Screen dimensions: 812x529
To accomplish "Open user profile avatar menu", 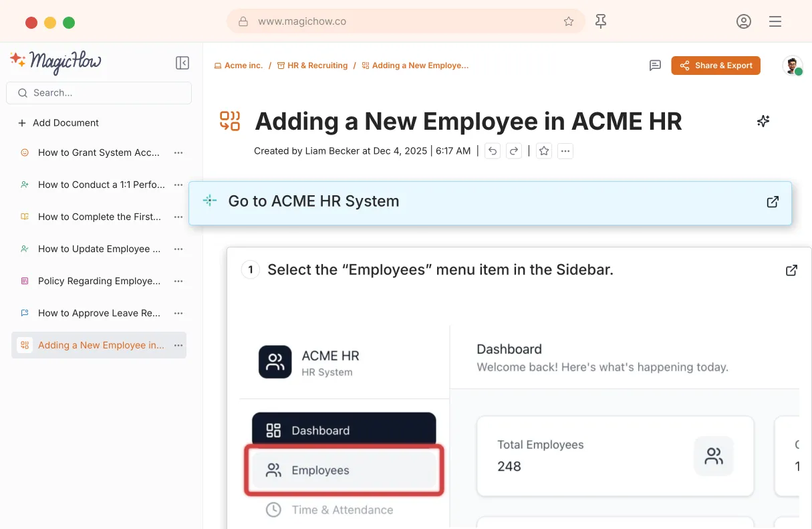I will click(792, 66).
